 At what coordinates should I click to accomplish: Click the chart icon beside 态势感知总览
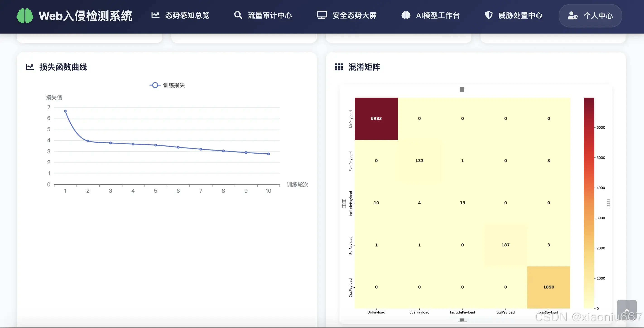(155, 15)
